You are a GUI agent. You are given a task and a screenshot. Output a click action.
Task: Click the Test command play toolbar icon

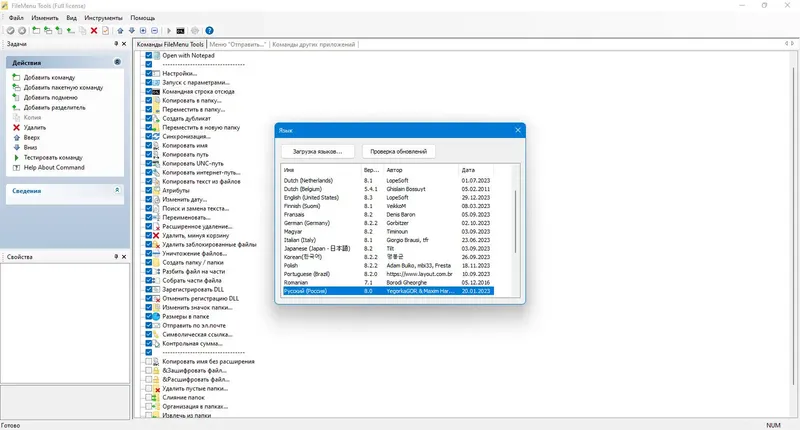pos(169,31)
